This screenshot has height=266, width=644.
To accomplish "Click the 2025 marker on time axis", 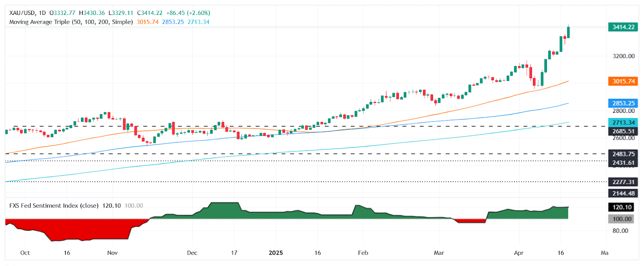I will pyautogui.click(x=276, y=253).
